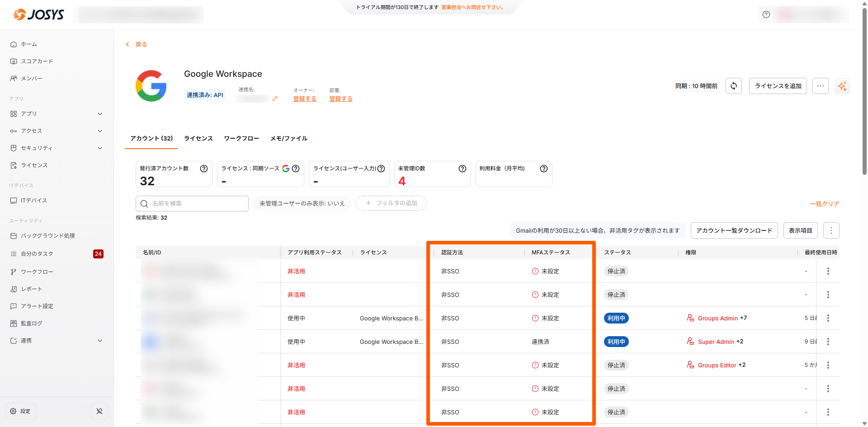
Task: Click help icon on 発行済アカウント数 card
Action: 204,169
